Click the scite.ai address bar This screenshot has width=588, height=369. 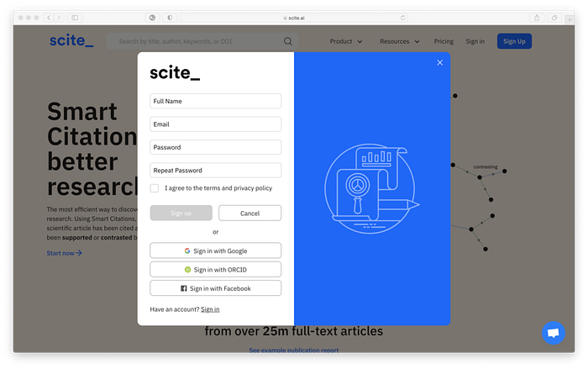pos(294,18)
